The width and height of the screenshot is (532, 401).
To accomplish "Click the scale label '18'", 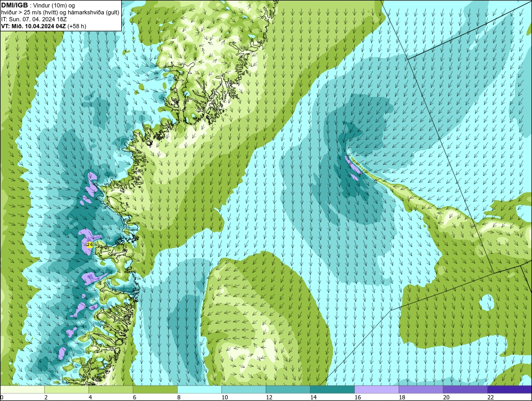I will click(402, 398).
